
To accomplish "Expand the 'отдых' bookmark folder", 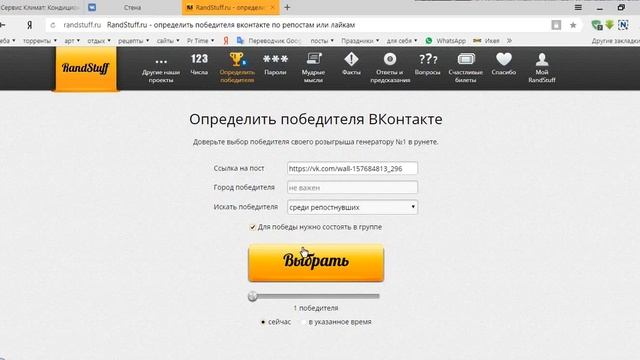I will pos(99,41).
